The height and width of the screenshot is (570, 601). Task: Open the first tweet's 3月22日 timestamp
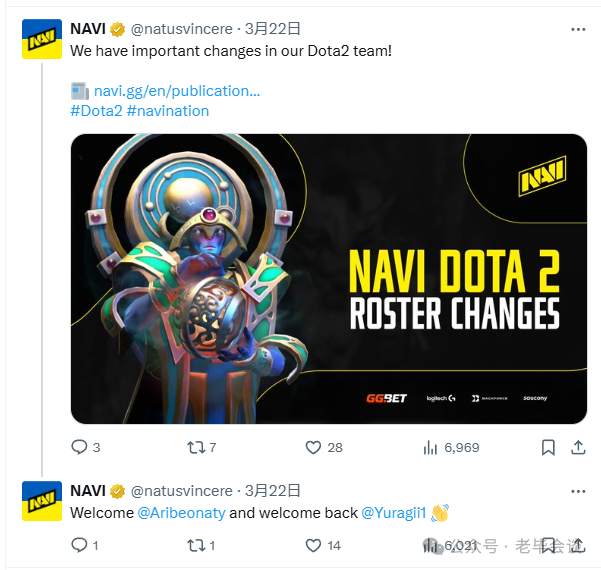(x=273, y=29)
